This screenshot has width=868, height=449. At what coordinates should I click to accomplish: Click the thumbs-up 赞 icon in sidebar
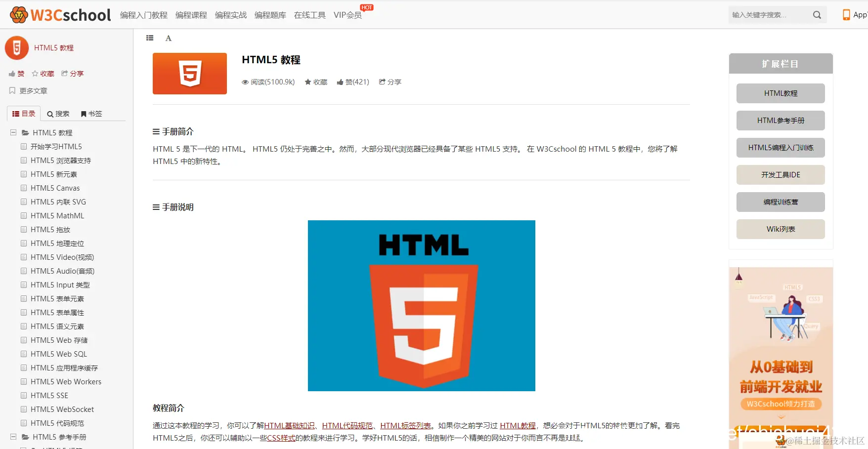[12, 74]
